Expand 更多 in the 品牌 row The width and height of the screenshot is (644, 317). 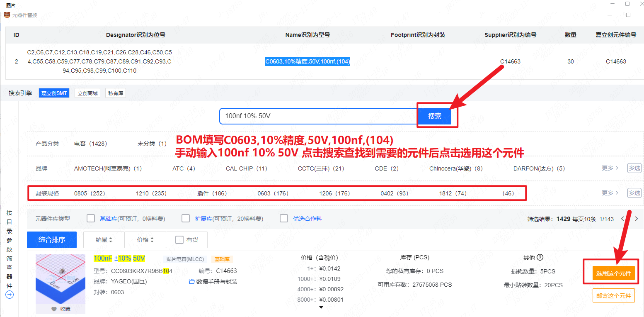610,168
